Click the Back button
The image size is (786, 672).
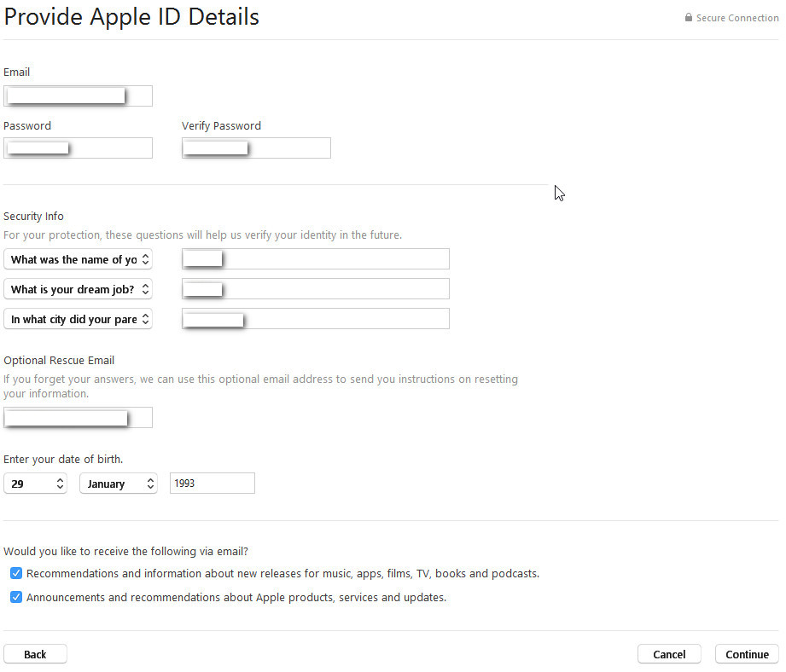(x=35, y=654)
